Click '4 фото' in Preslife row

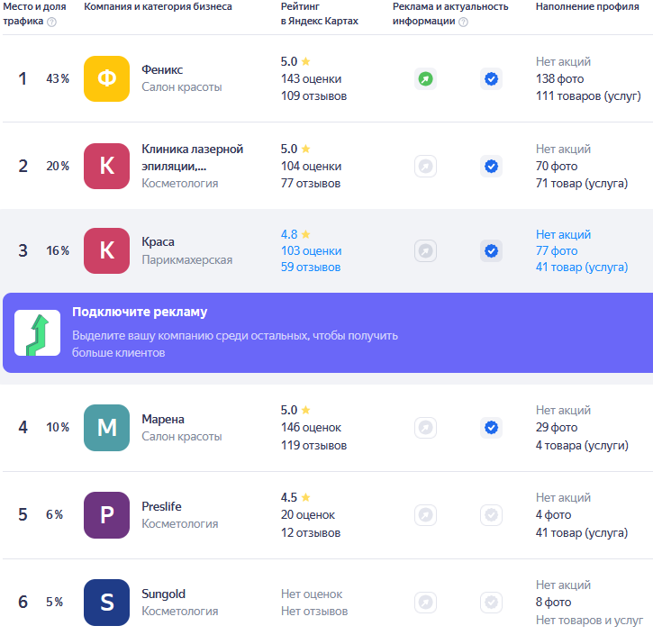(x=553, y=515)
